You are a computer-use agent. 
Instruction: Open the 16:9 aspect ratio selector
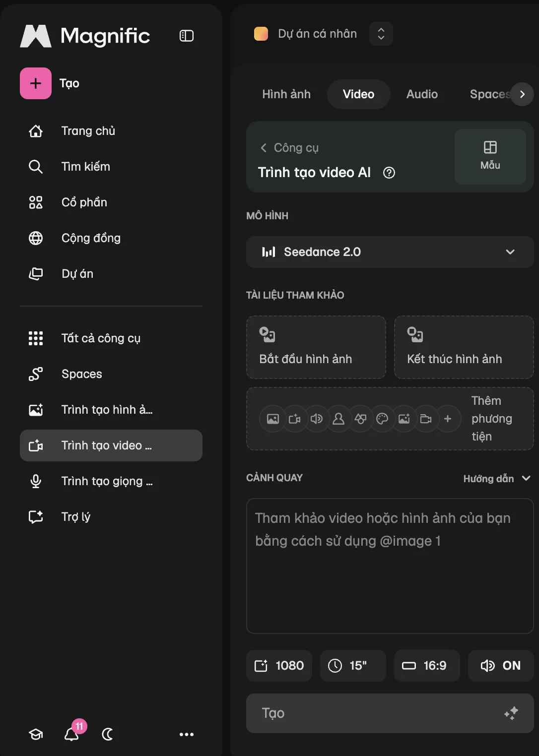pyautogui.click(x=427, y=666)
